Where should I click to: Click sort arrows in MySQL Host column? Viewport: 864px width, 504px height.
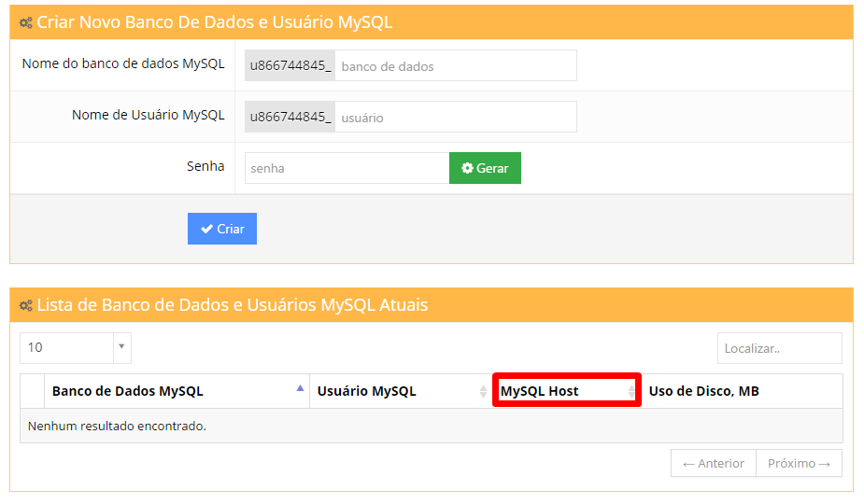(631, 392)
